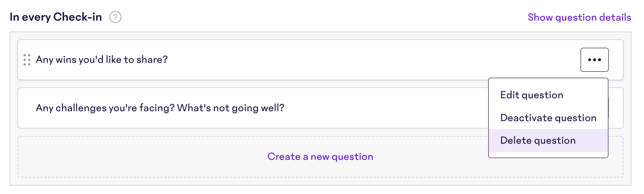Collapse the options dropdown via the ellipsis button

594,60
